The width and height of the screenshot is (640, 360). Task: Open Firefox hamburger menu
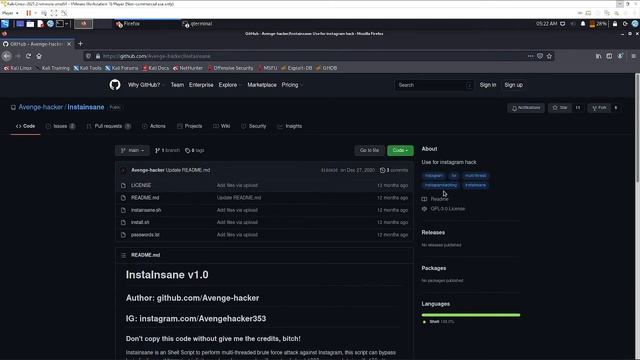point(633,56)
